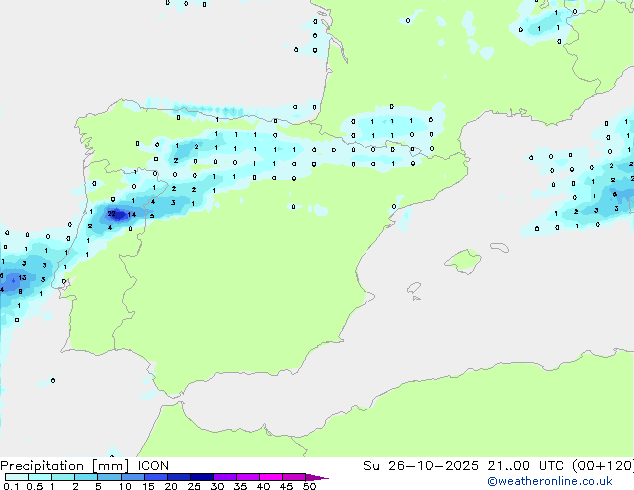Click legend tick label '0.1'
The height and width of the screenshot is (490, 634).
pos(11,486)
